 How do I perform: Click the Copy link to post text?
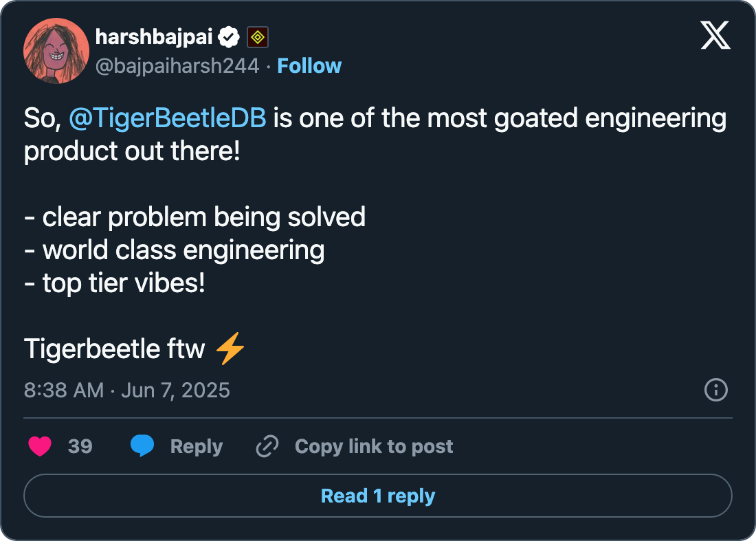[x=373, y=447]
